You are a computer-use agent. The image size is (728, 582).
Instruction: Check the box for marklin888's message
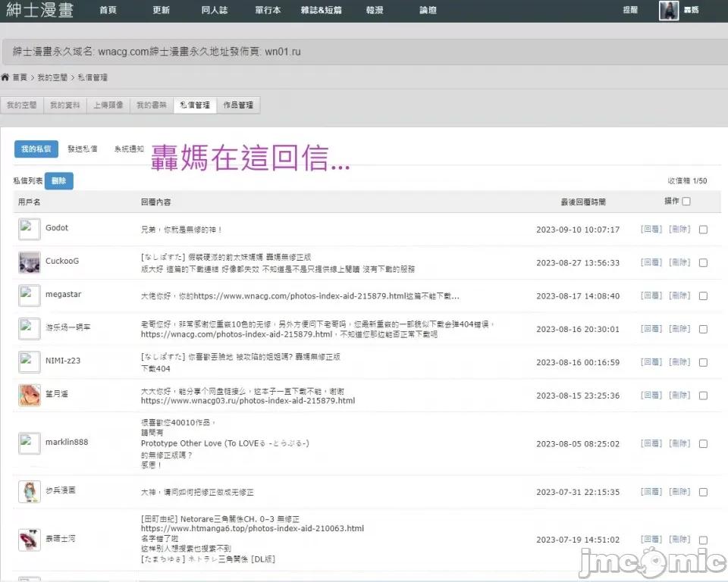[x=704, y=443]
